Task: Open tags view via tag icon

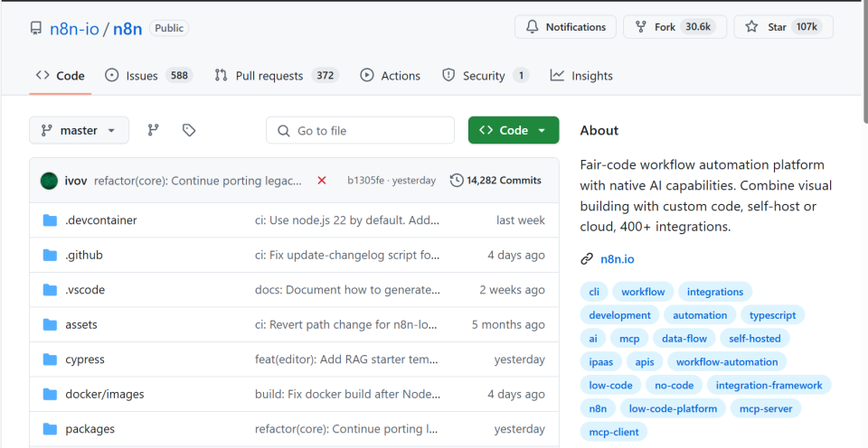Action: (189, 130)
